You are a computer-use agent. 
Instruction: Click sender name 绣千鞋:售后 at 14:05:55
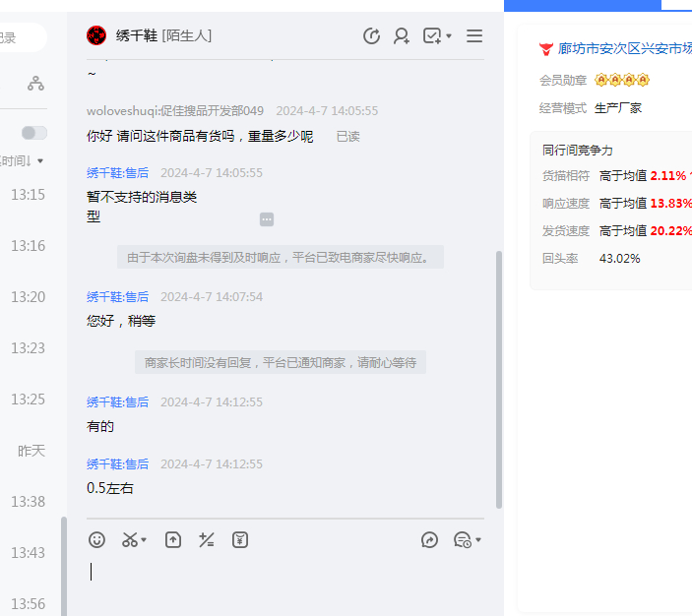(117, 172)
